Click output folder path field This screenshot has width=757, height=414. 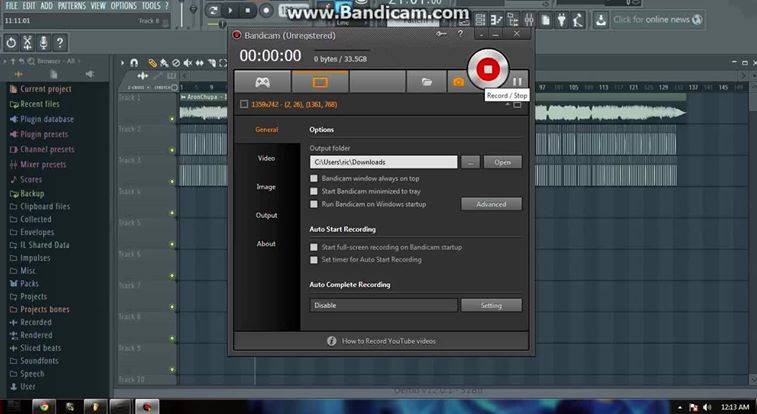(383, 162)
